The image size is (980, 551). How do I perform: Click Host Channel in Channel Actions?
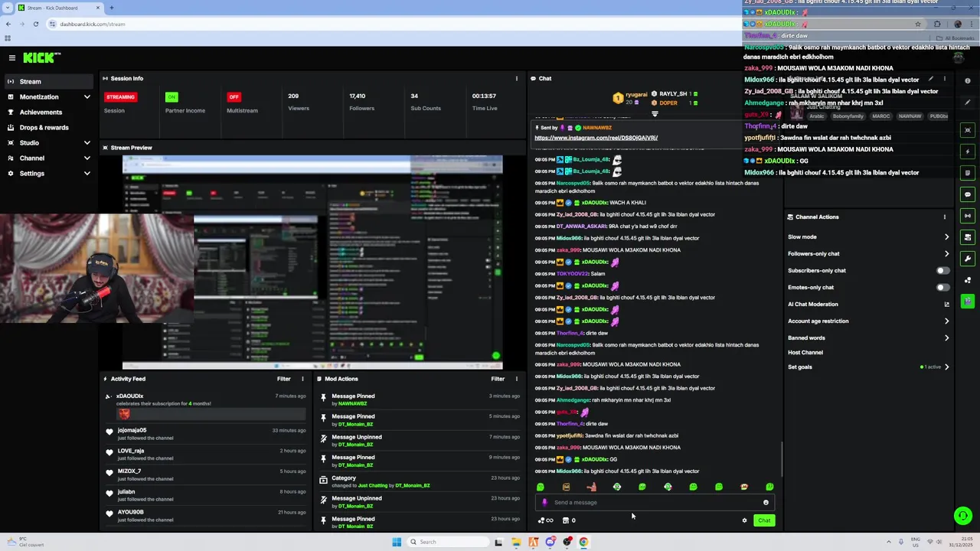click(x=805, y=353)
